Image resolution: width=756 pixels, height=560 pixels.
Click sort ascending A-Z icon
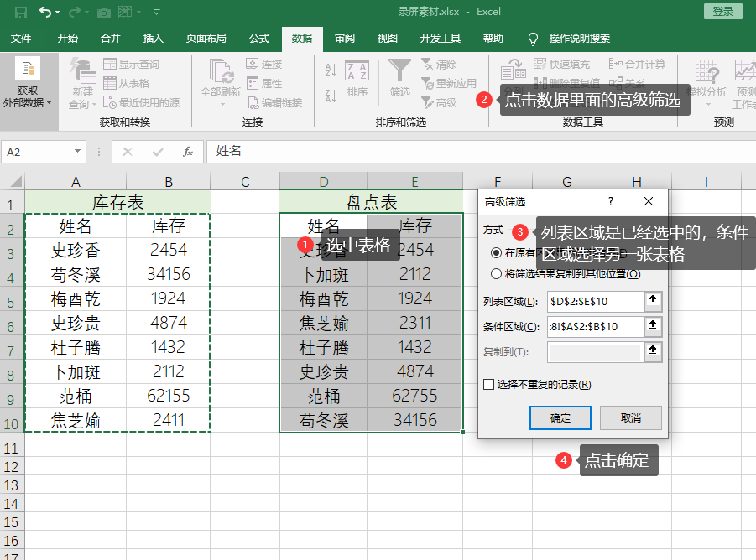tap(331, 70)
